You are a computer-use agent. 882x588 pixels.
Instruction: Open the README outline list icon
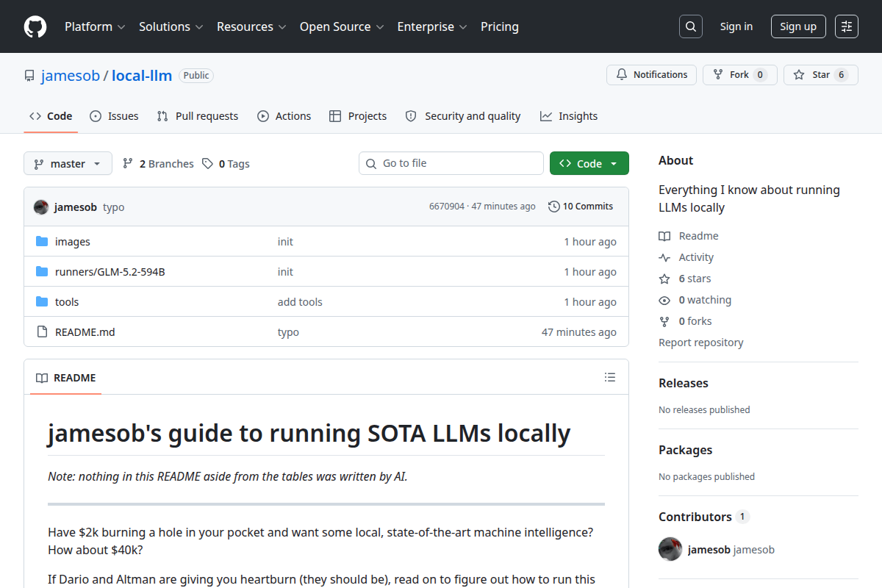(x=610, y=377)
